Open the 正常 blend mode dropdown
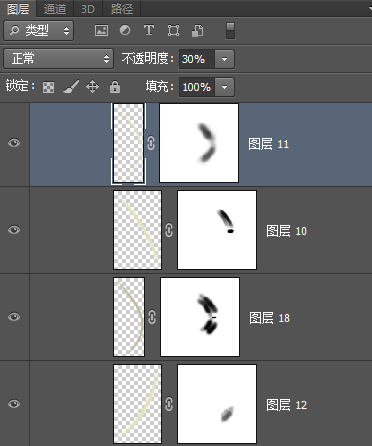Viewport: 372px width, 446px height. pyautogui.click(x=59, y=59)
